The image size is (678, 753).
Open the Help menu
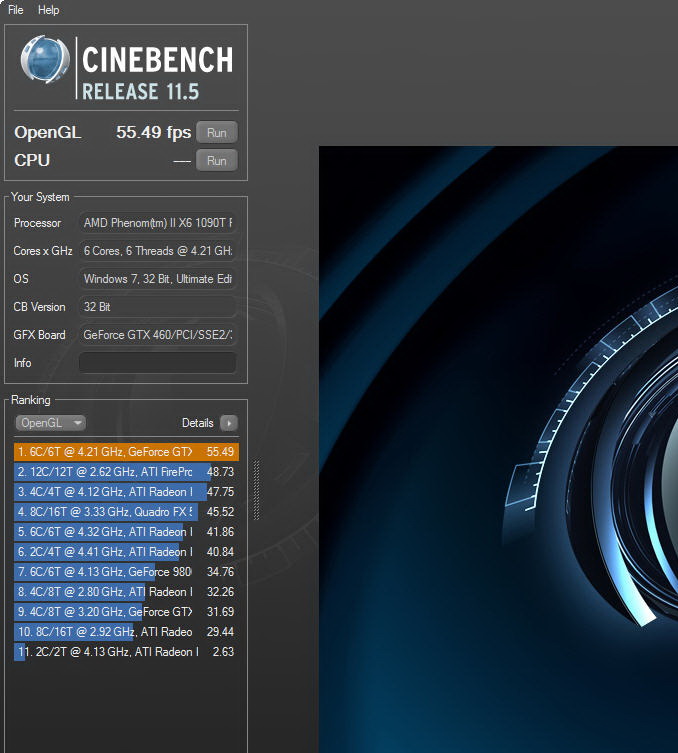(x=48, y=10)
